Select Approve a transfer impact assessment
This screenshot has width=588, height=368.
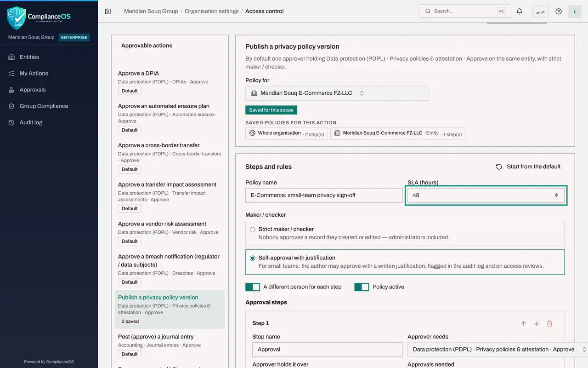(x=170, y=197)
